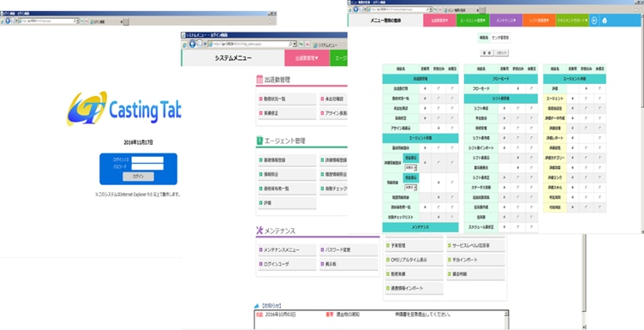The image size is (644, 330).
Task: Open 連携情報インポート link button
Action: point(414,288)
